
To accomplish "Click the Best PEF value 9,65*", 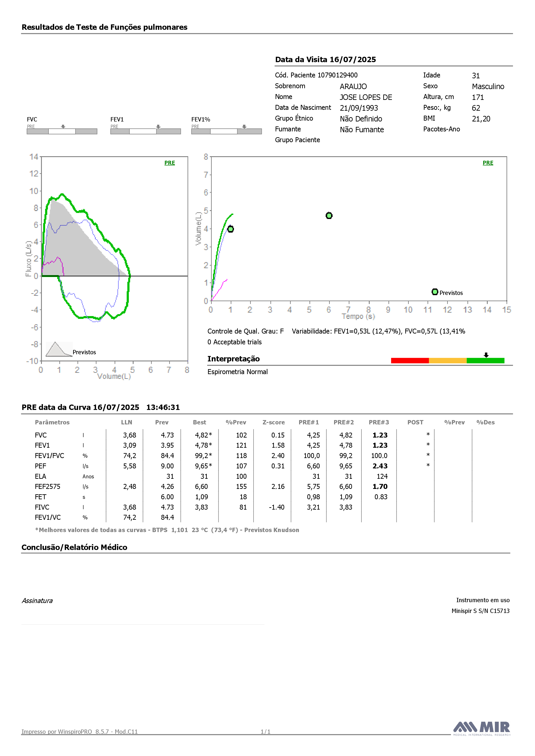I will (204, 466).
